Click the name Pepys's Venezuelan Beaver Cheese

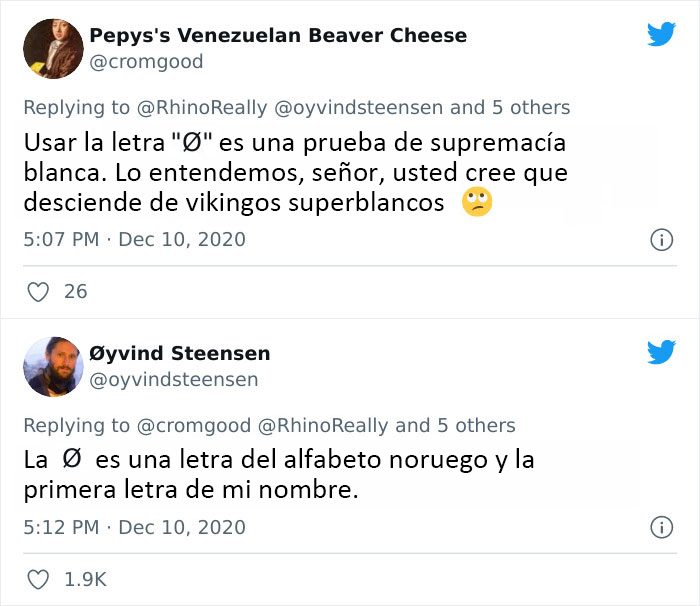(x=278, y=36)
